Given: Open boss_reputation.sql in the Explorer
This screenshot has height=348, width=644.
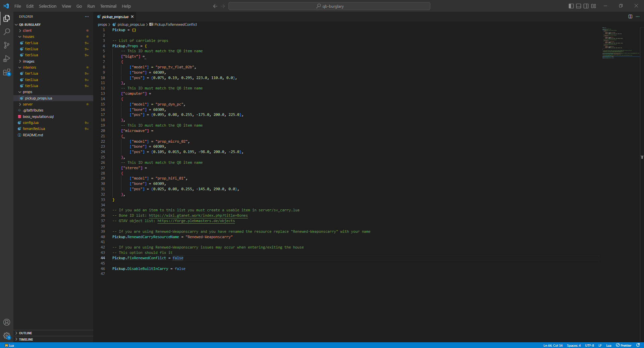Looking at the screenshot, I should pyautogui.click(x=53, y=117).
